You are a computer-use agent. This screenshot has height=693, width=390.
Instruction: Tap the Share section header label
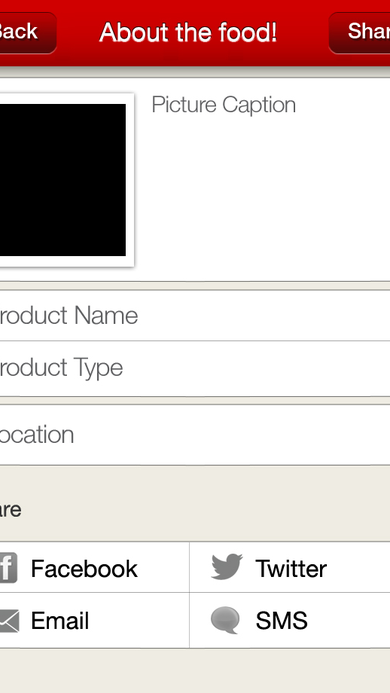click(10, 510)
